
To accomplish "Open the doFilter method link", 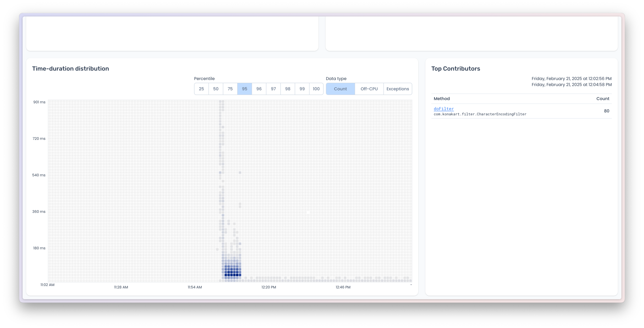I will 444,109.
